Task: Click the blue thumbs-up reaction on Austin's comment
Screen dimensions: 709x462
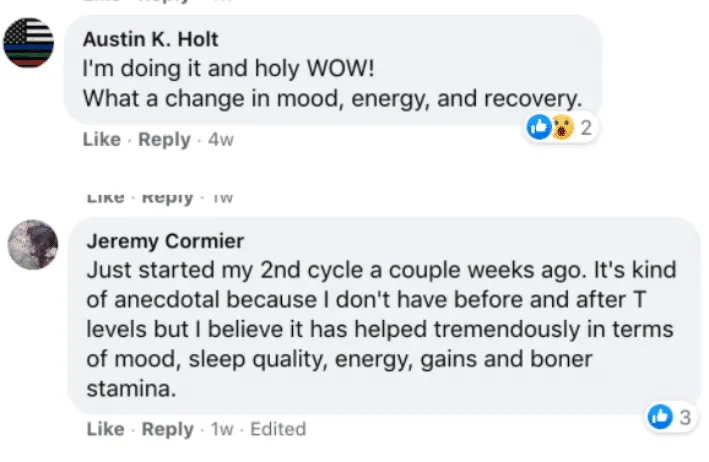Action: [x=539, y=127]
